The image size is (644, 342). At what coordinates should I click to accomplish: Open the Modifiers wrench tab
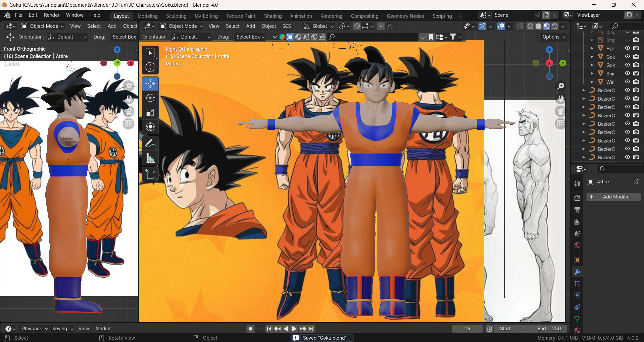(x=577, y=272)
